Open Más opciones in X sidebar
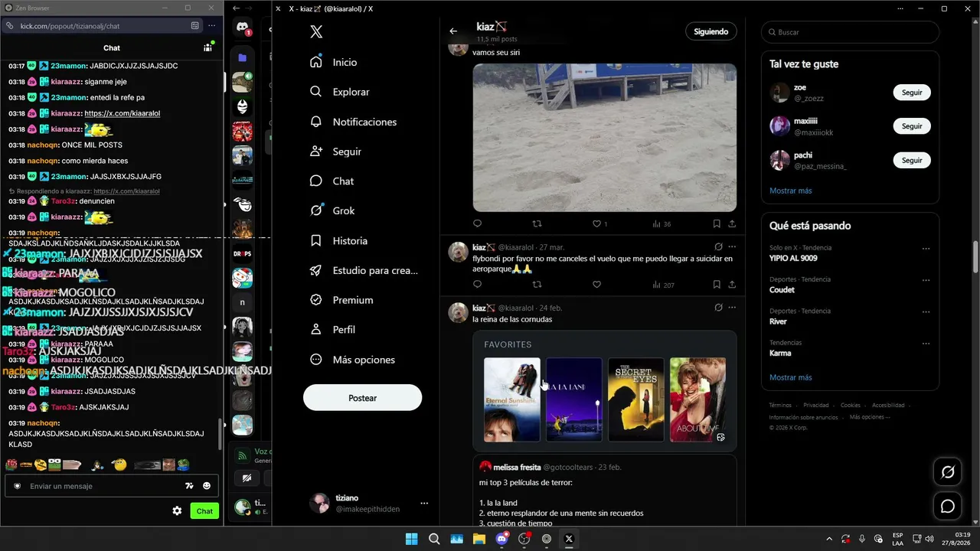Viewport: 980px width, 551px height. click(351, 360)
